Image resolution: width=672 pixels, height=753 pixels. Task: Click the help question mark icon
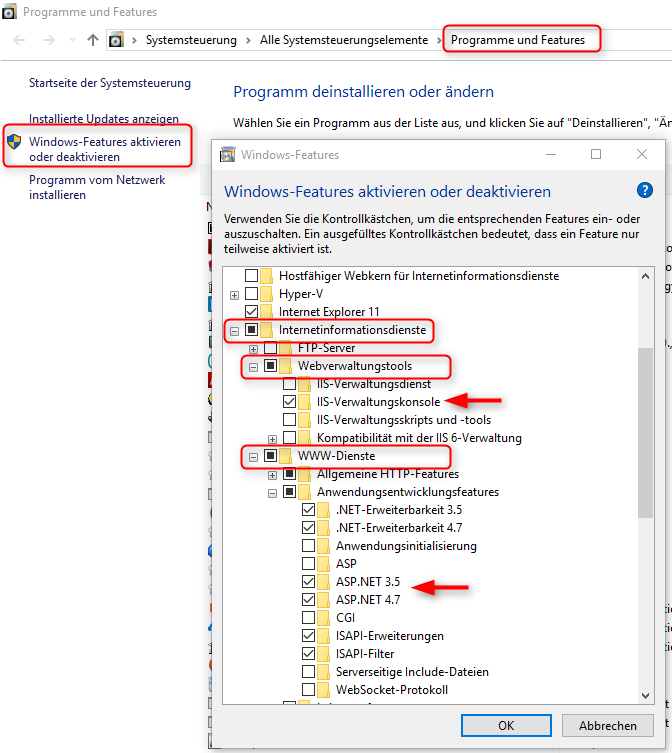click(645, 190)
